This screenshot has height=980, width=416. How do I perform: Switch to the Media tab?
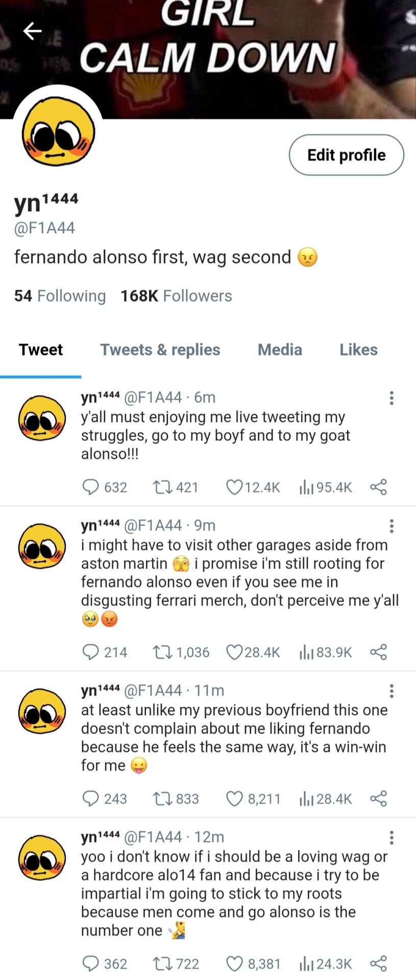click(280, 350)
